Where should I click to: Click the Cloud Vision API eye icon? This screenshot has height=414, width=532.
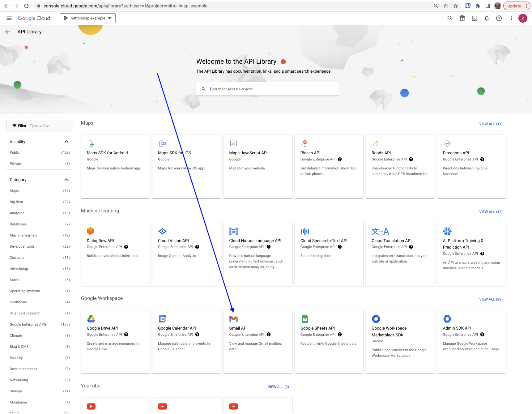pos(162,231)
